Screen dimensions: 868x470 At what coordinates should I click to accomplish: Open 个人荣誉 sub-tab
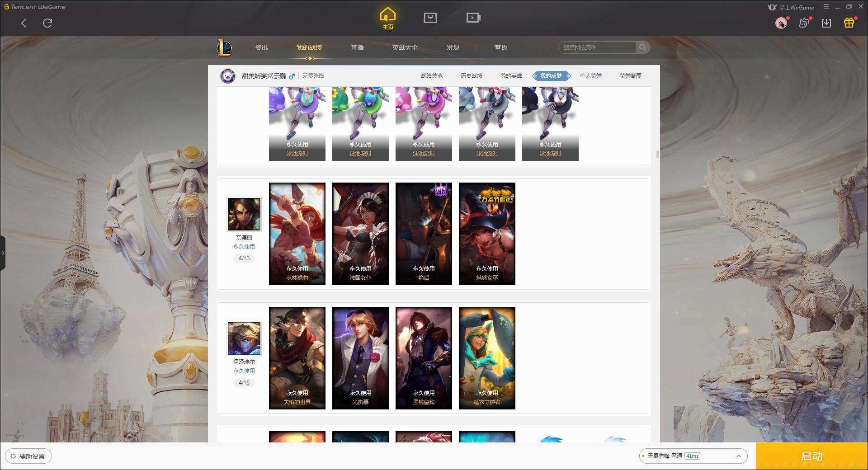tap(591, 76)
